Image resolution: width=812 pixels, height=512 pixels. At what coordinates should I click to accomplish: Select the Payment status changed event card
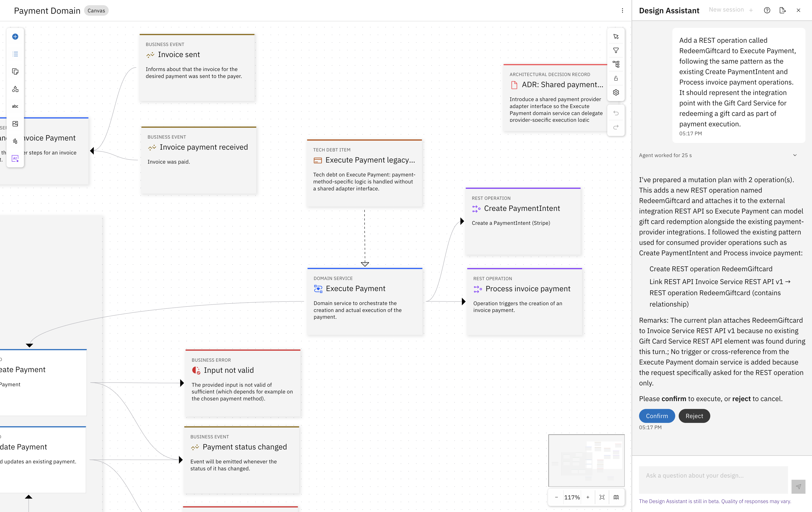click(241, 460)
